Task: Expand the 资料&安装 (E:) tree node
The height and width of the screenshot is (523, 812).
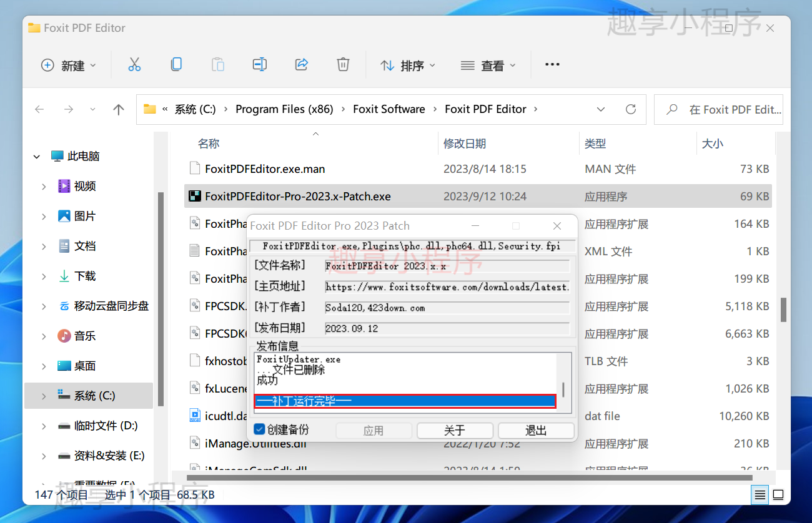Action: [x=44, y=456]
